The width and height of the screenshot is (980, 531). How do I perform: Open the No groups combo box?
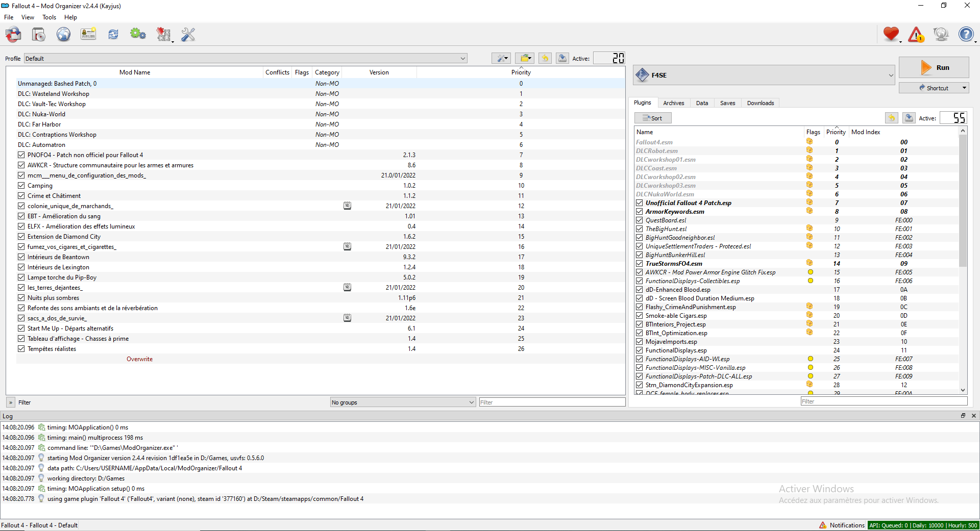pos(403,402)
